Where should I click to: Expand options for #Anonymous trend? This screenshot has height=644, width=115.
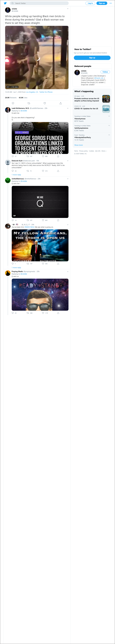click(109, 116)
